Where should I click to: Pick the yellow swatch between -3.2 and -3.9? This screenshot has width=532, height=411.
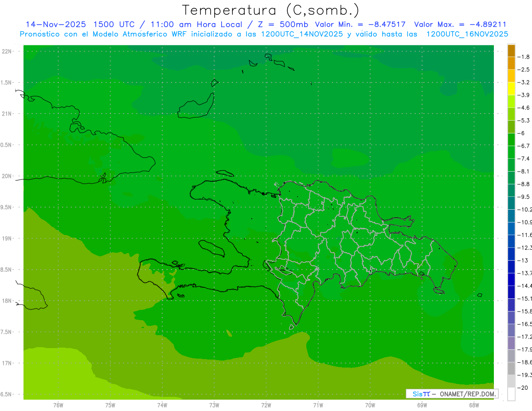pyautogui.click(x=511, y=89)
